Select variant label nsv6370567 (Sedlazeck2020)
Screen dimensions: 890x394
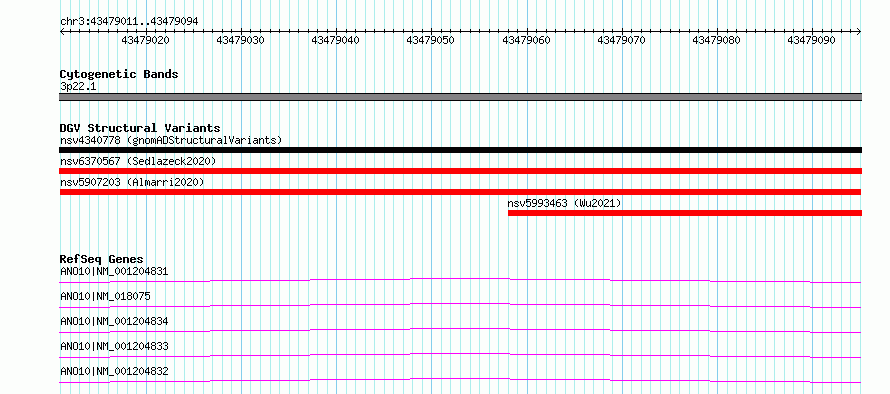point(138,161)
